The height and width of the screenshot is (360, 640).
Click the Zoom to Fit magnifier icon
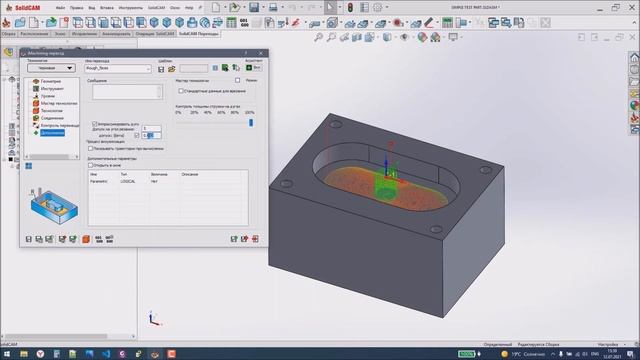tap(318, 38)
